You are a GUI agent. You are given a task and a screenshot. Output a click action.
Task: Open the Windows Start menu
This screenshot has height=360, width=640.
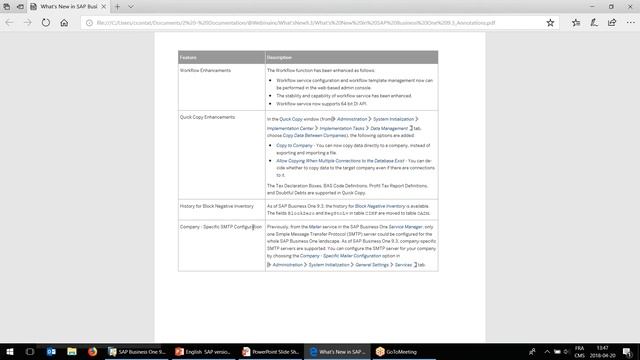click(x=10, y=351)
